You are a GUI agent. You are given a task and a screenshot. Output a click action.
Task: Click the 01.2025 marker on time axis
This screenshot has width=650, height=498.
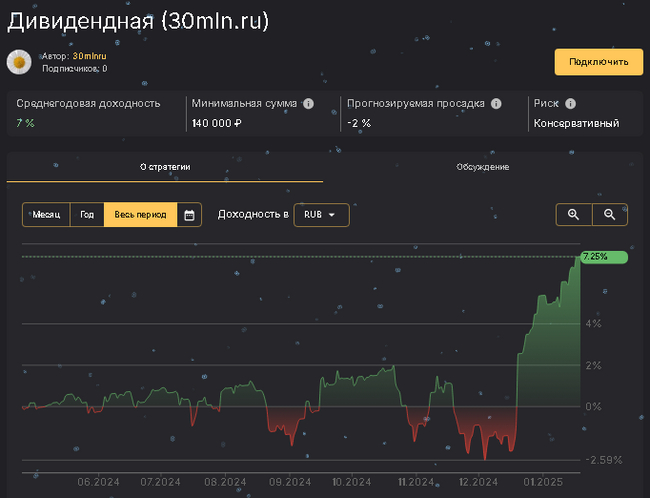[552, 482]
